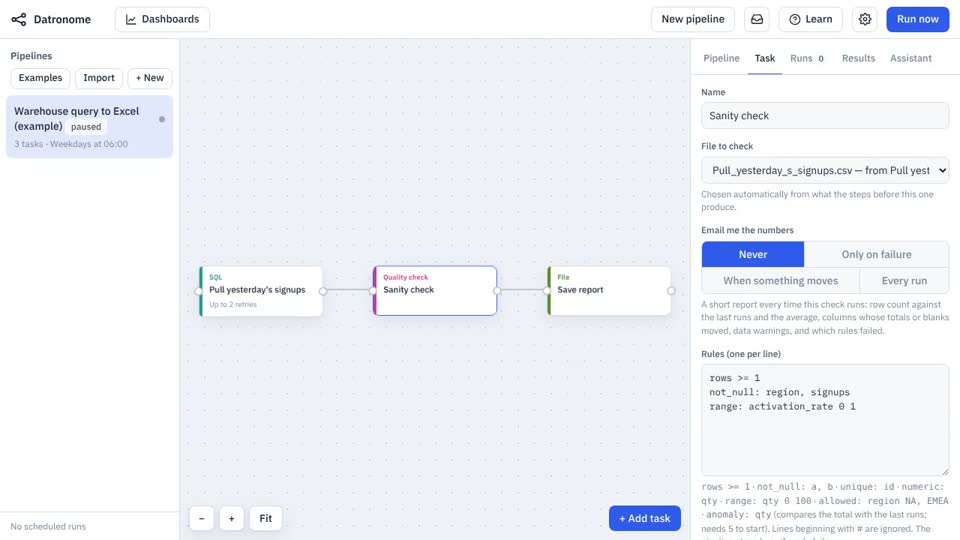Zoom in the canvas

[x=231, y=519]
